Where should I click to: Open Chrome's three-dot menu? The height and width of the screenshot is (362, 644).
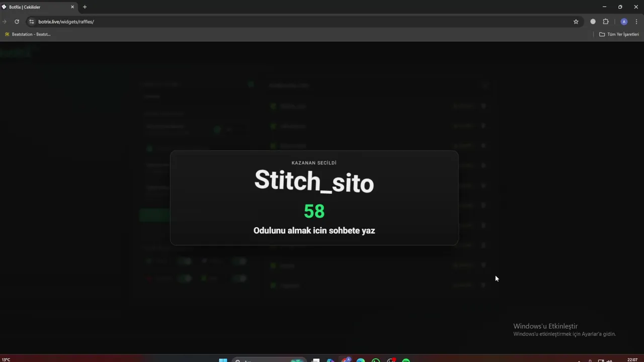point(637,22)
